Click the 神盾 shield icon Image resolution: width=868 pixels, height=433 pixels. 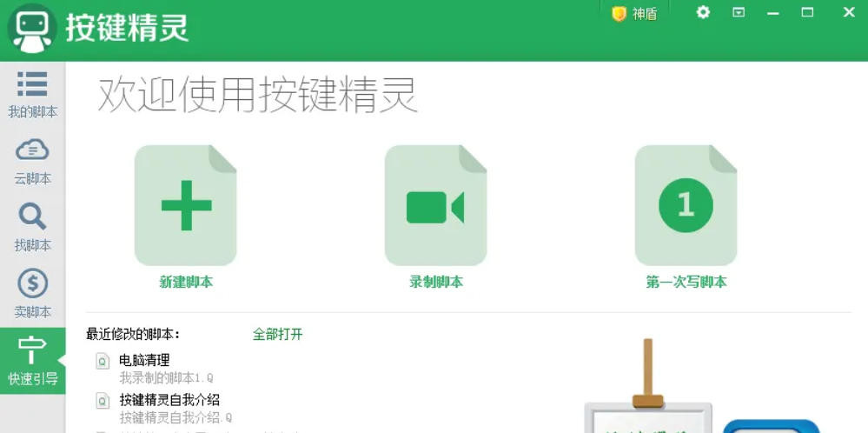coord(619,14)
